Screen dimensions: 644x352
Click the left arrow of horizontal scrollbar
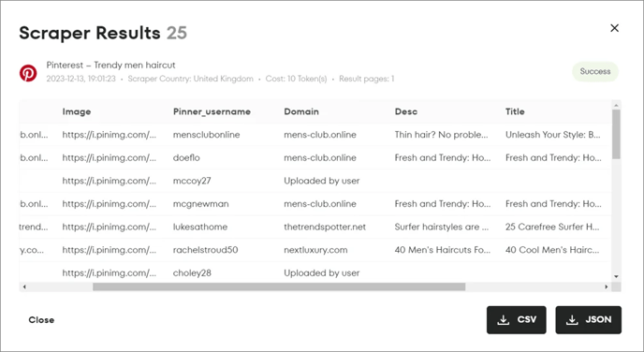pyautogui.click(x=24, y=286)
